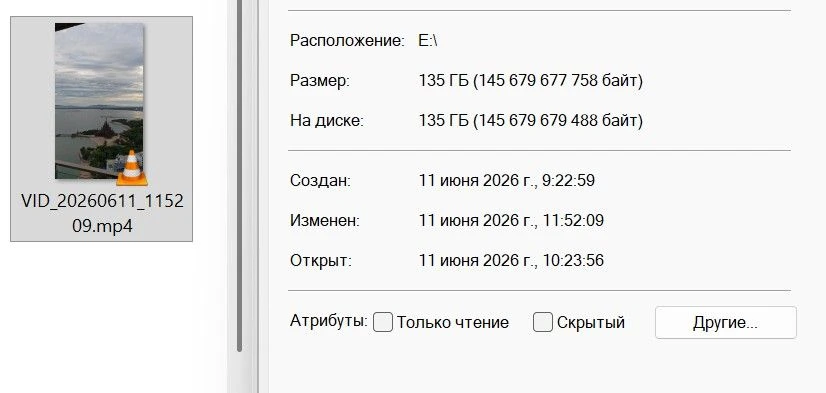The image size is (826, 393).
Task: Tick the Скрытый checkbox
Action: 543,322
